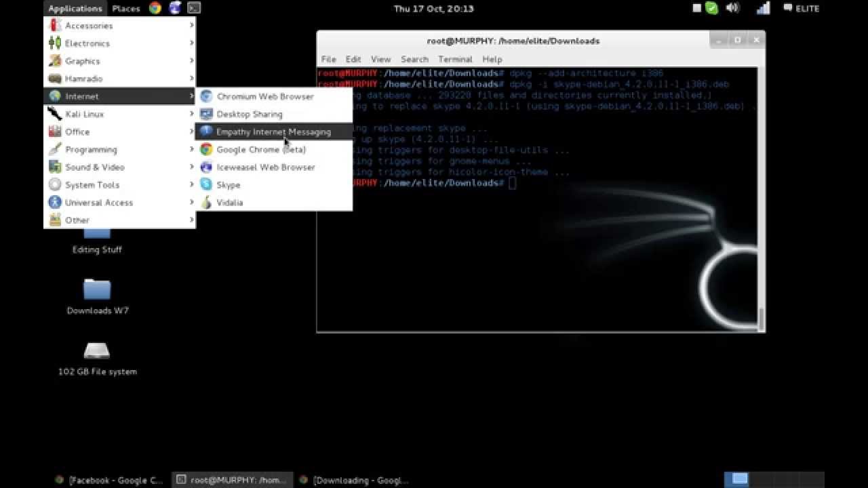Screen dimensions: 868x488
Task: Click the System Tools gear icon
Action: 55,184
